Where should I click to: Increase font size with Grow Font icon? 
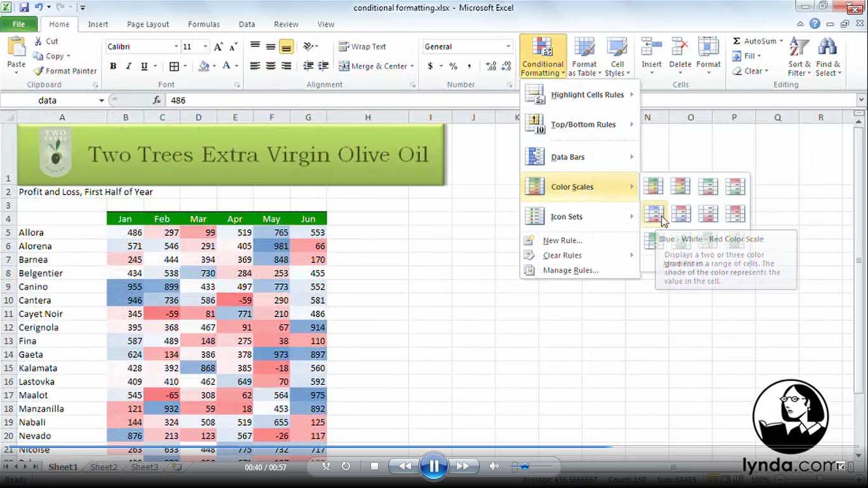219,46
